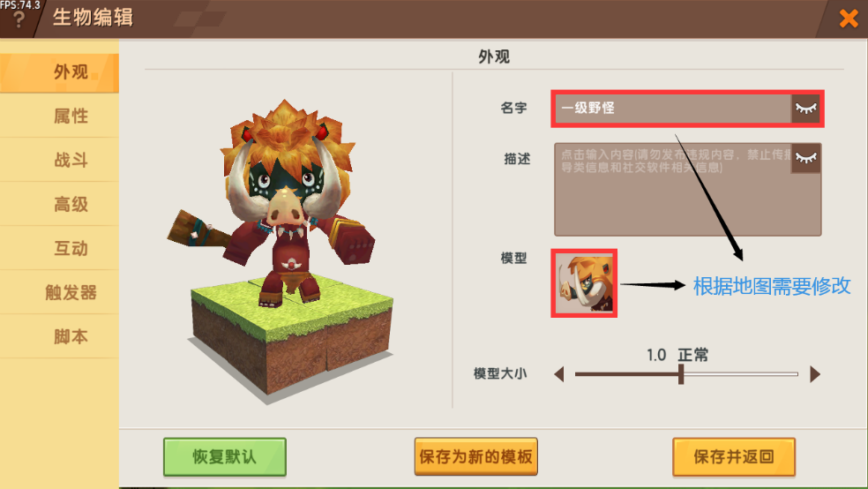Open the question mark help icon
Image resolution: width=868 pixels, height=489 pixels.
point(19,19)
